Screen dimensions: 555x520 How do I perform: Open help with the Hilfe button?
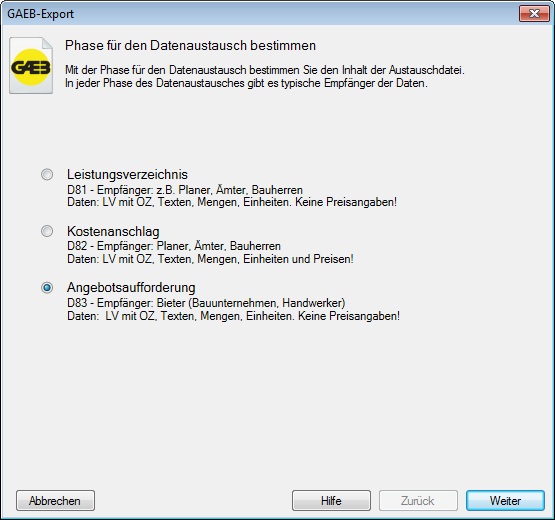(331, 501)
